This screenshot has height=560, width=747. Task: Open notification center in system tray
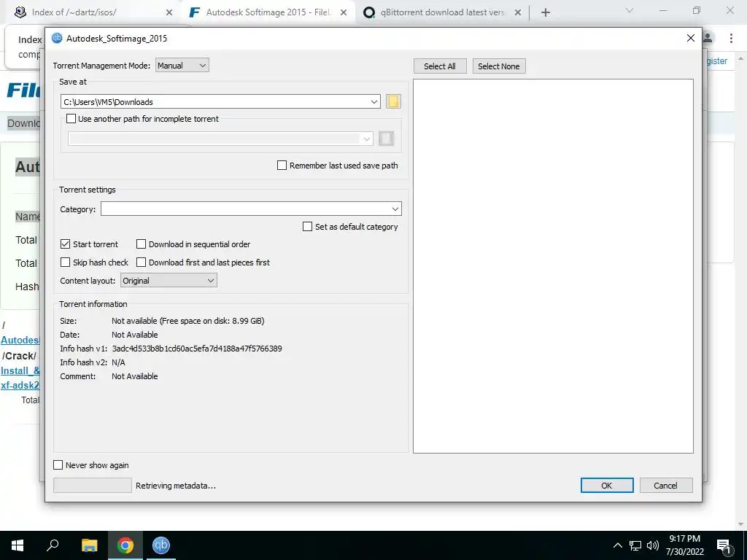(724, 545)
